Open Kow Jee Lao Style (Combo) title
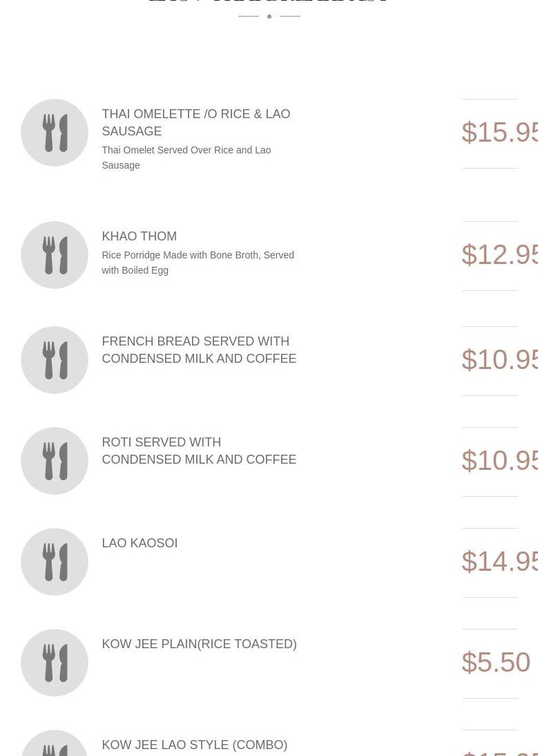 (194, 745)
